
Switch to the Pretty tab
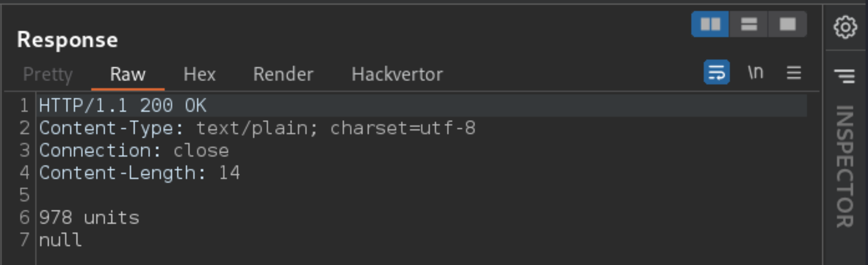click(x=48, y=74)
